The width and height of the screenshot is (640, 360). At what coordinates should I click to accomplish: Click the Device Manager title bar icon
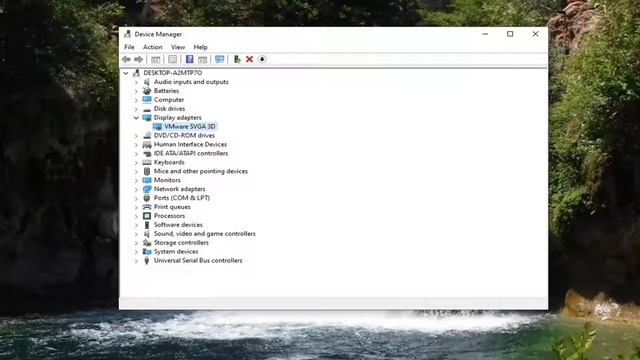(127, 34)
